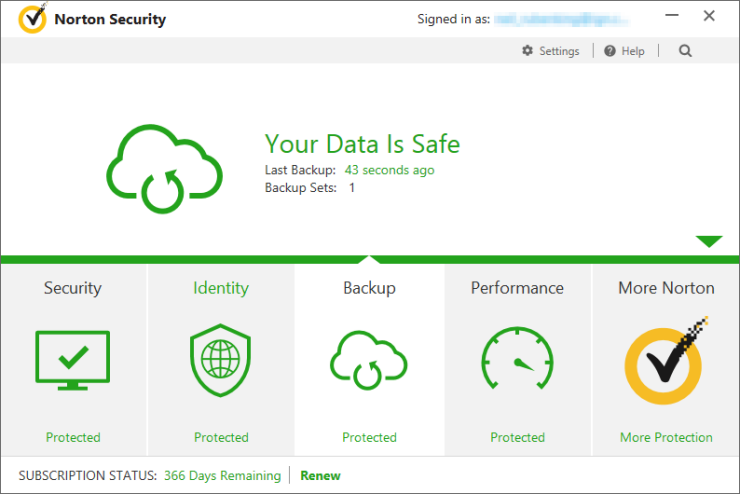The image size is (740, 494).
Task: Click the More Protection link
Action: pos(666,437)
